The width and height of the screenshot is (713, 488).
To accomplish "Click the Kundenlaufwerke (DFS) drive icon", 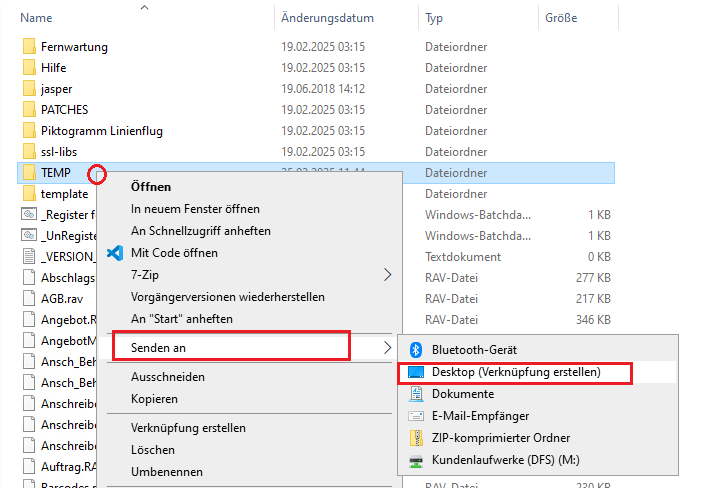I will pyautogui.click(x=416, y=460).
